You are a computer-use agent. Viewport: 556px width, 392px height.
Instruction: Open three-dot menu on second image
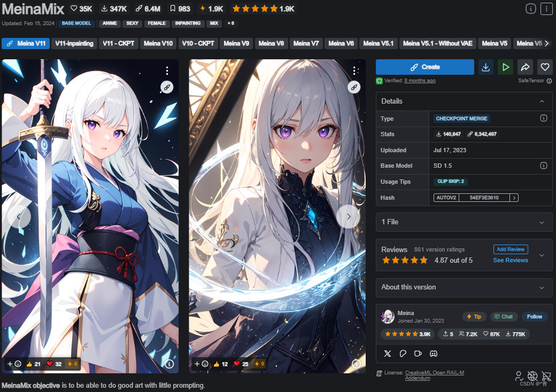click(x=354, y=71)
